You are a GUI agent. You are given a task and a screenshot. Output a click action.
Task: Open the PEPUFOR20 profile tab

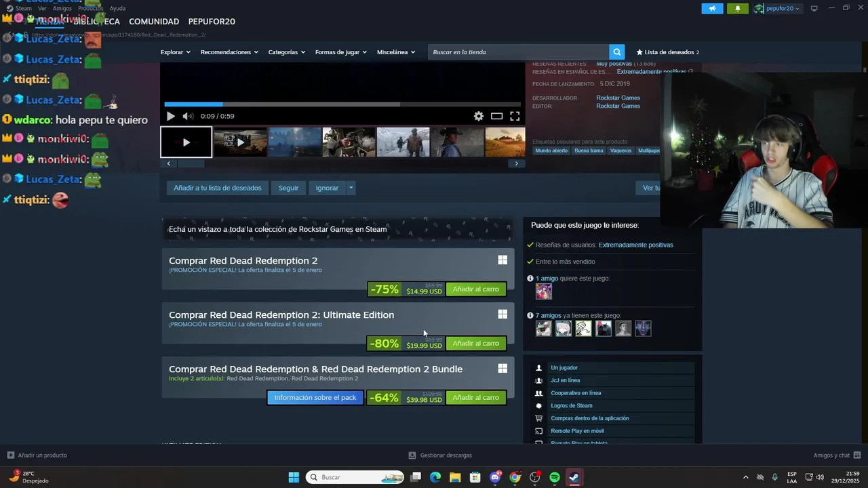point(212,22)
